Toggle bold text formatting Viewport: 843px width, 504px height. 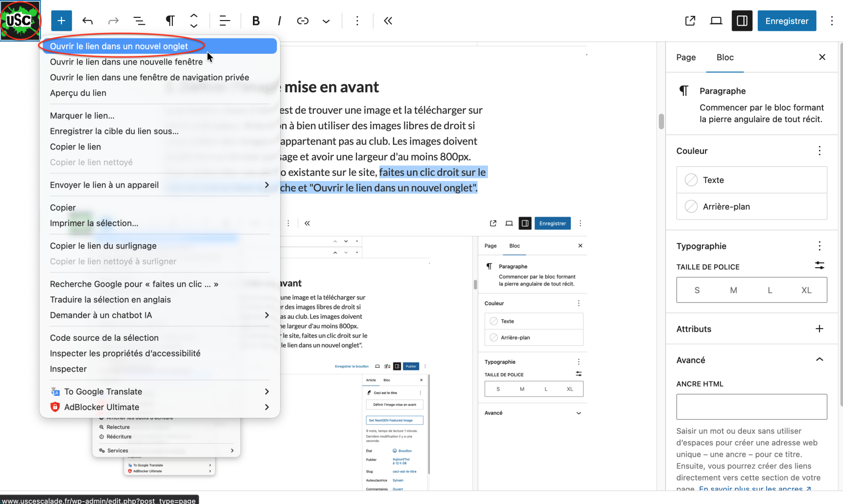256,21
